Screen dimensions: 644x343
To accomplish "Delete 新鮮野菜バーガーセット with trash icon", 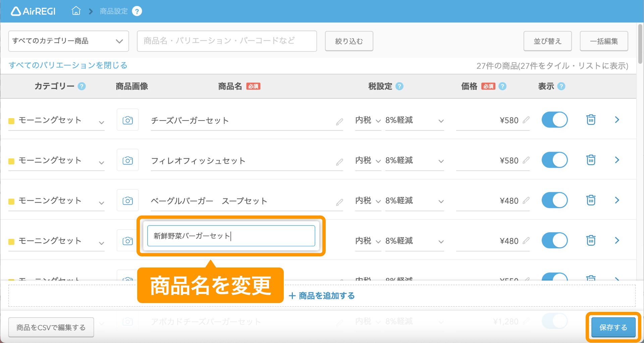I will click(591, 240).
